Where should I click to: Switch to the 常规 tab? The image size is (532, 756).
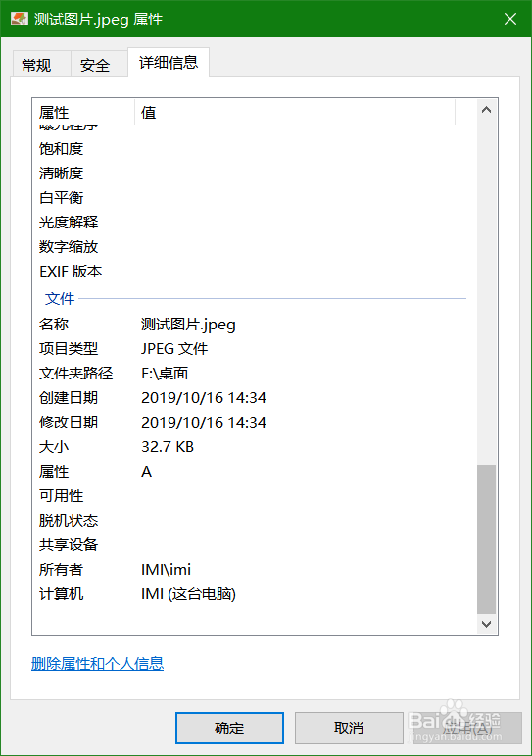[x=42, y=64]
